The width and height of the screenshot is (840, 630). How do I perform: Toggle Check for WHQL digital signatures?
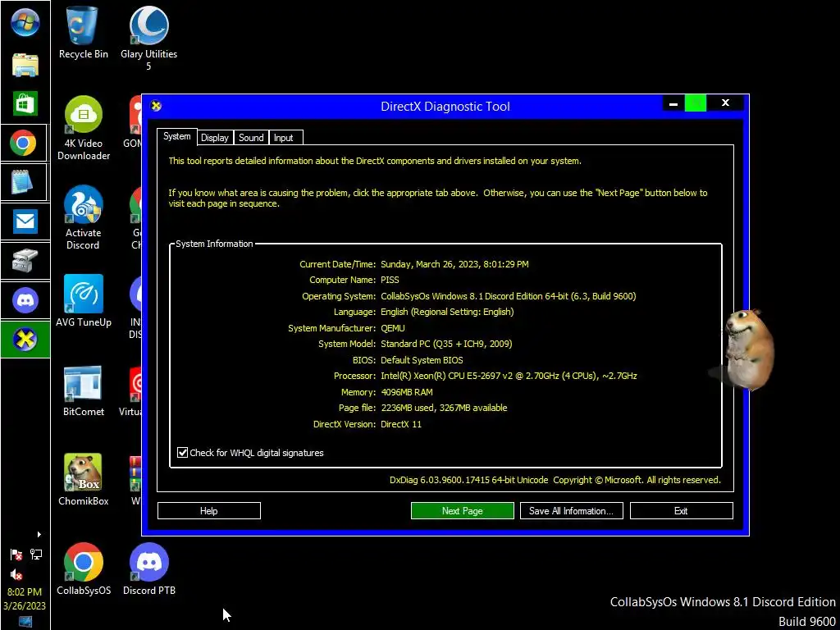tap(250, 453)
